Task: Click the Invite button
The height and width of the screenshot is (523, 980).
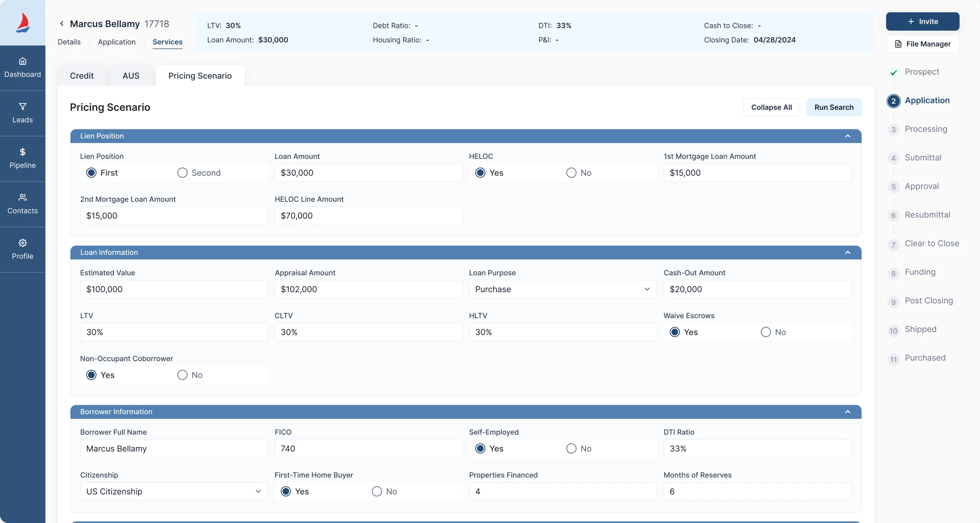Action: coord(922,21)
